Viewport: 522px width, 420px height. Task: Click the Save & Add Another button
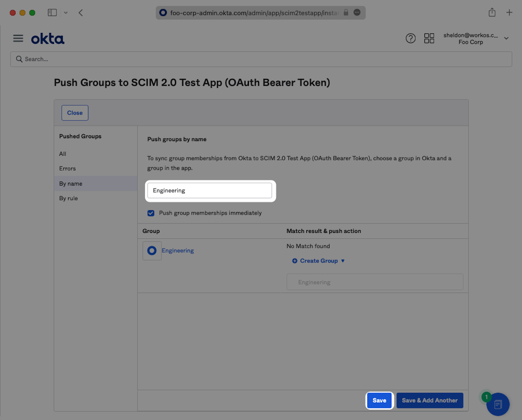pos(430,400)
